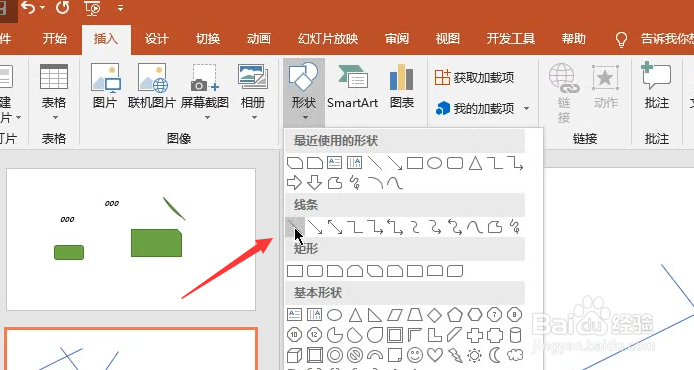Insert the Heart shape
694x370 pixels.
(x=435, y=355)
